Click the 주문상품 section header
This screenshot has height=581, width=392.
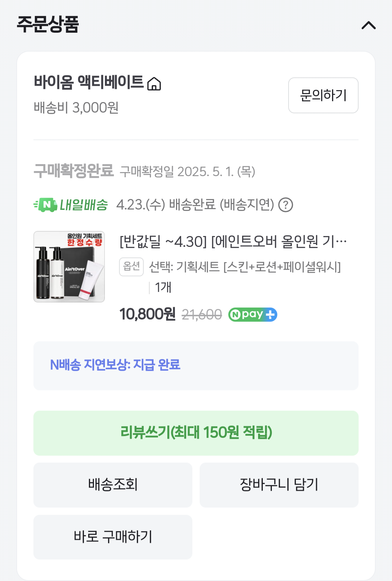click(x=48, y=25)
